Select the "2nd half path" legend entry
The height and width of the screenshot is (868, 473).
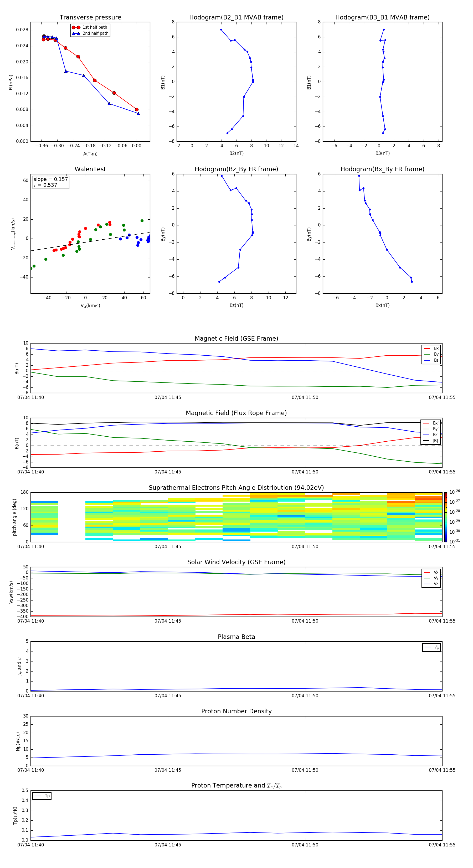[x=90, y=33]
